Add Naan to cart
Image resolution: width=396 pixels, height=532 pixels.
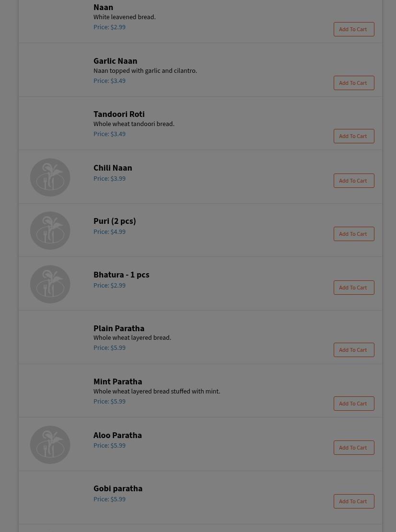[x=353, y=29]
